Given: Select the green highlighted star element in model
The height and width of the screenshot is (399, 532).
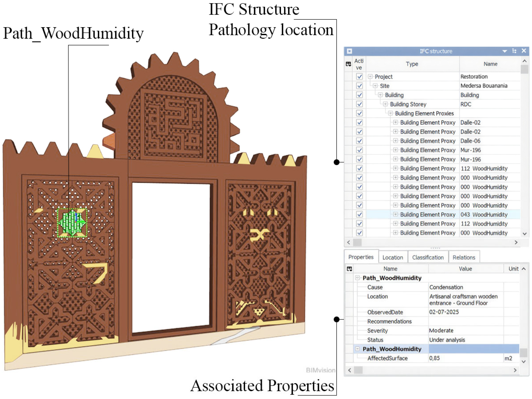Looking at the screenshot, I should (72, 223).
